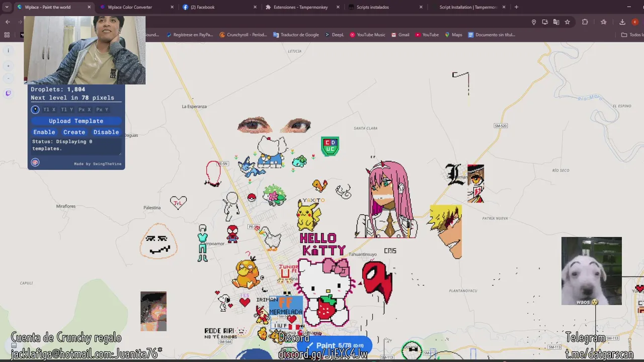Screen dimensions: 644x362
Task: Click the Disable templates button
Action: [x=106, y=132]
